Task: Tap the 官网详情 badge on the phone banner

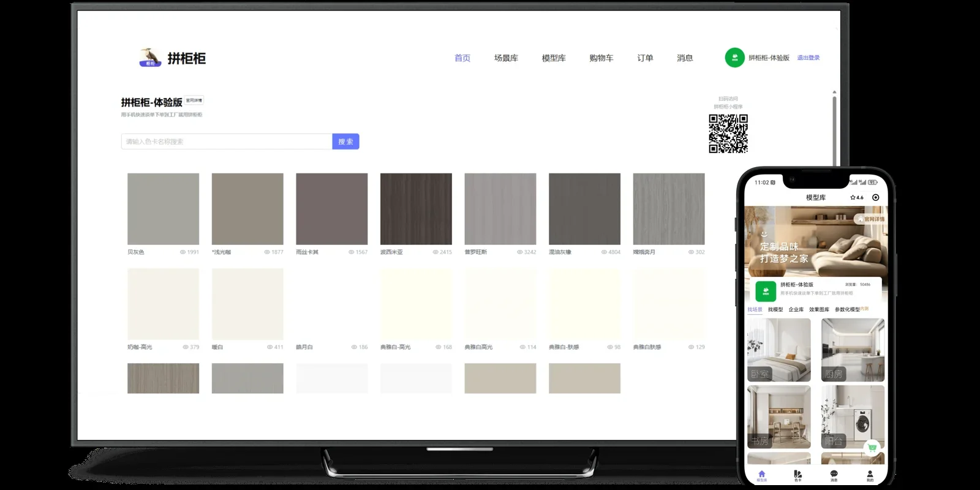Action: [x=871, y=219]
